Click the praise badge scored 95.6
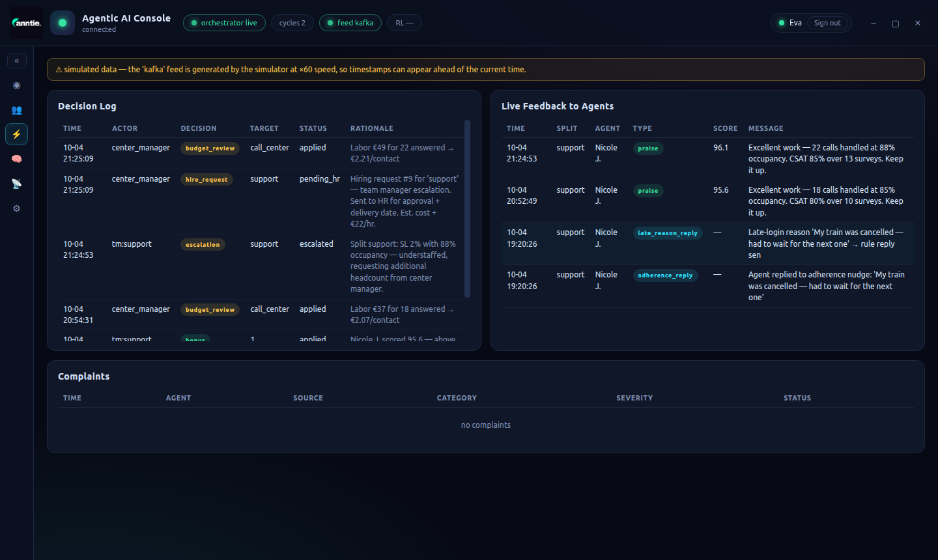This screenshot has width=938, height=560. click(648, 191)
